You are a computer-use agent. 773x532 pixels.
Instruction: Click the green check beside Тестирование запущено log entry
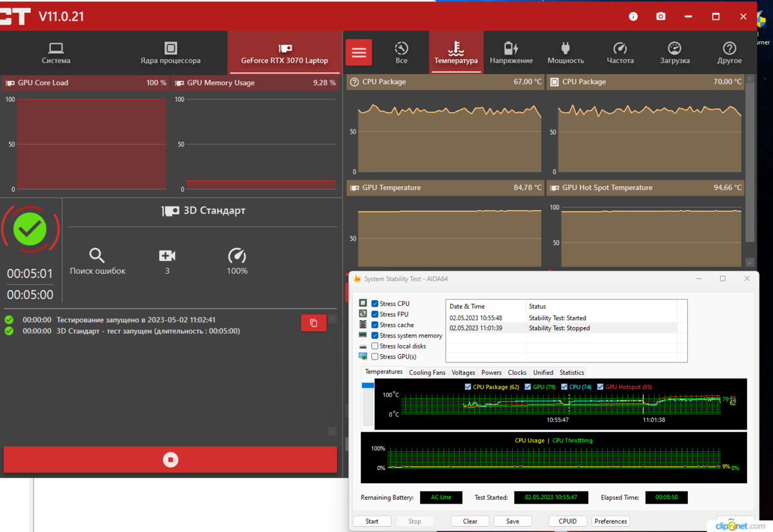pos(9,319)
